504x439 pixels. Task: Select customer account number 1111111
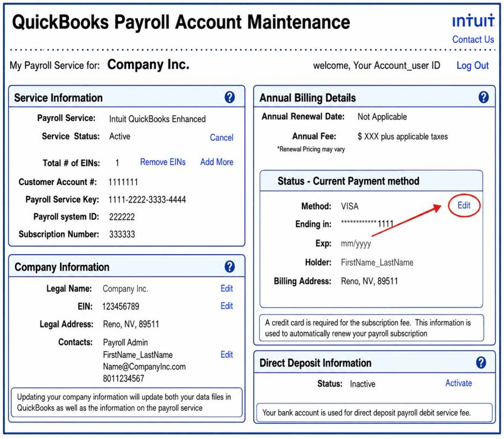pyautogui.click(x=123, y=182)
